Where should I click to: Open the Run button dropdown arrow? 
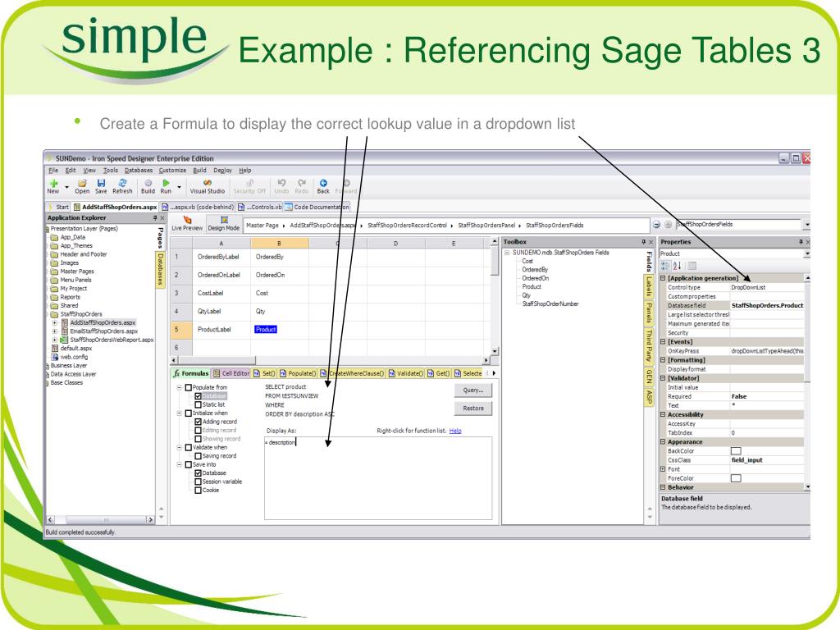pos(179,187)
